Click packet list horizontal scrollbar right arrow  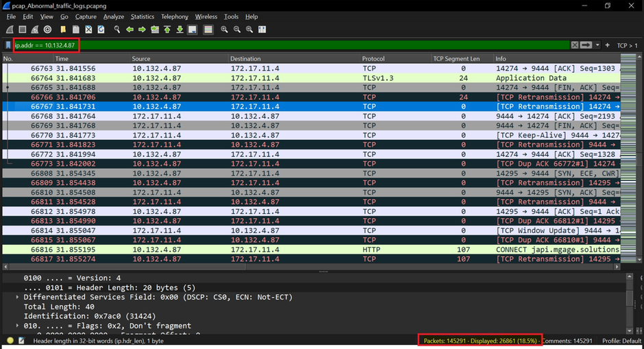[617, 267]
